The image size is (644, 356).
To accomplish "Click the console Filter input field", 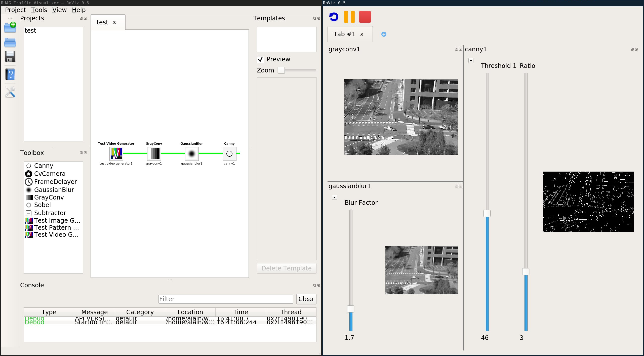I will click(226, 299).
